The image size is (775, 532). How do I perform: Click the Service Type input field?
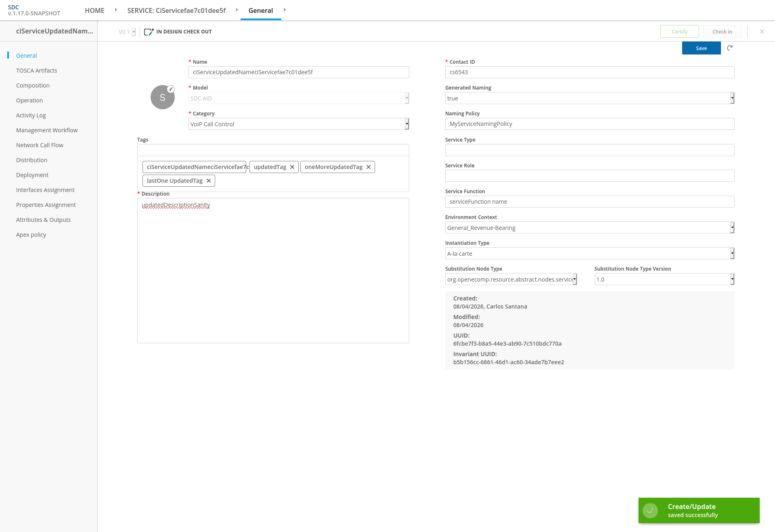click(590, 150)
